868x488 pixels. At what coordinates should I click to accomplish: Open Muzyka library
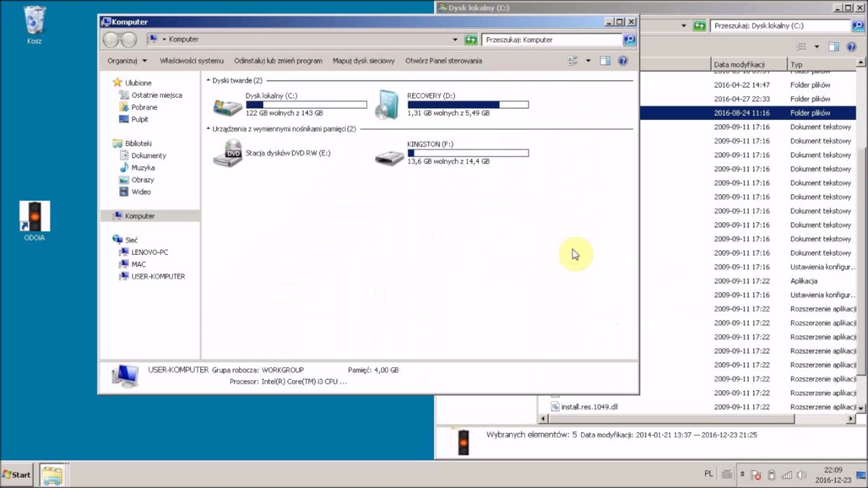(x=143, y=168)
